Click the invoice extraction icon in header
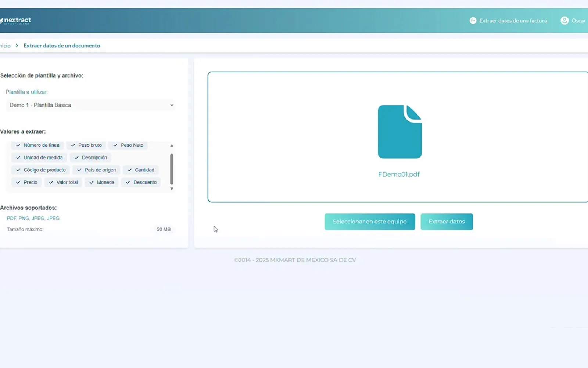Viewport: 588px width, 368px height. tap(473, 21)
